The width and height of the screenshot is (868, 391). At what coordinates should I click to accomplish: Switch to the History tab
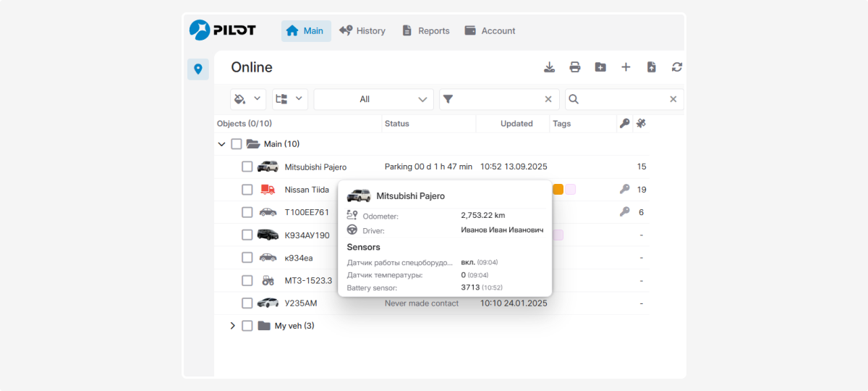click(362, 31)
